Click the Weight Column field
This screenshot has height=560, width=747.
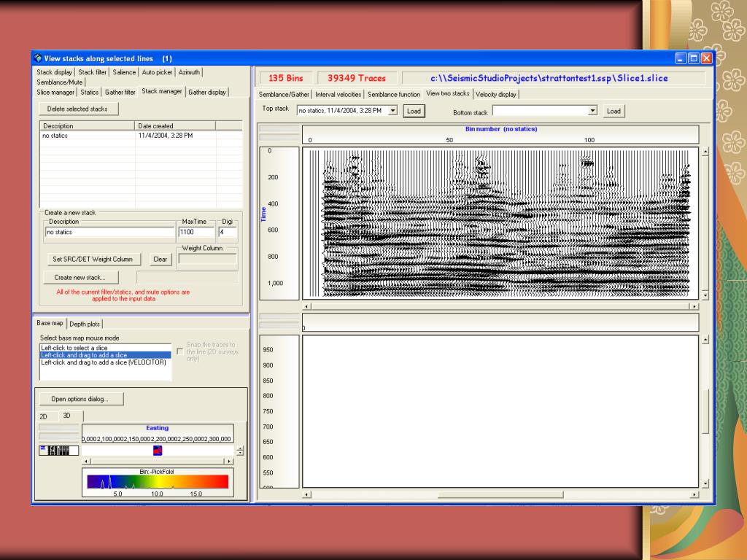(x=207, y=259)
